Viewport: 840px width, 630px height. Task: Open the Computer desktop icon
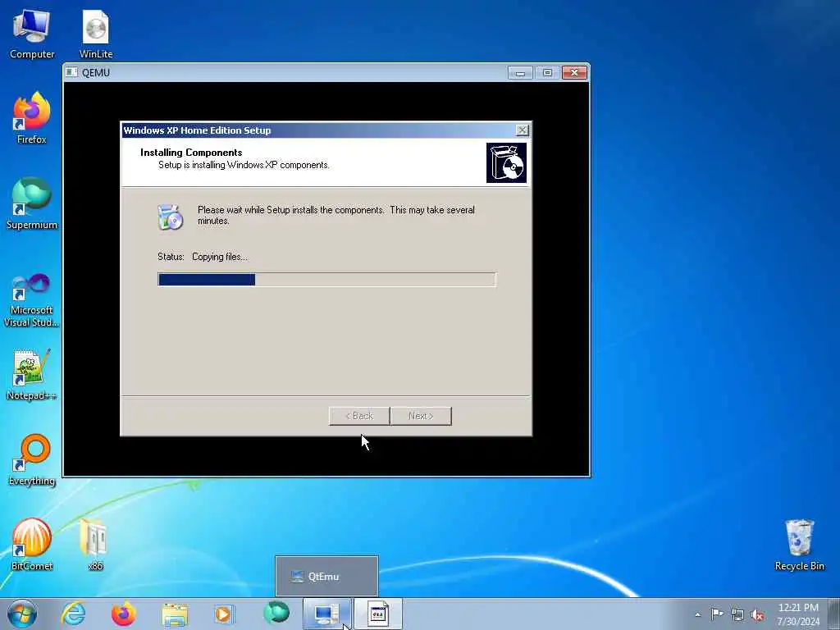coord(32,34)
